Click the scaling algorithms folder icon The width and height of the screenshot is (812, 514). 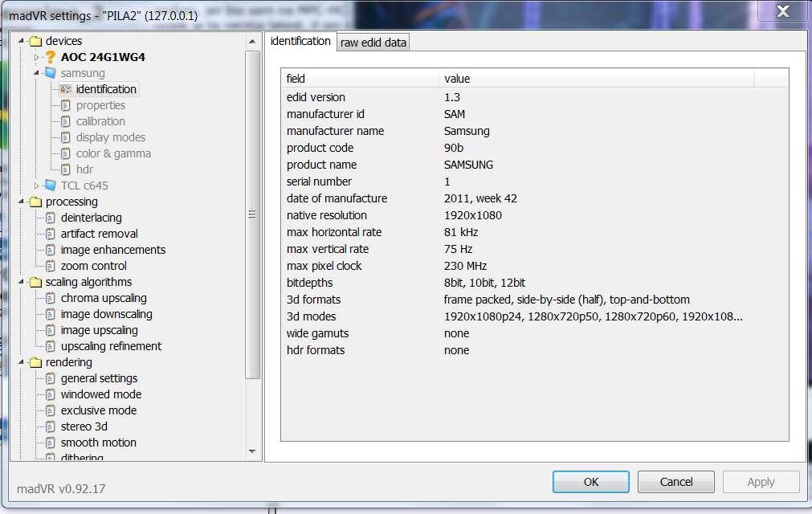coord(35,282)
